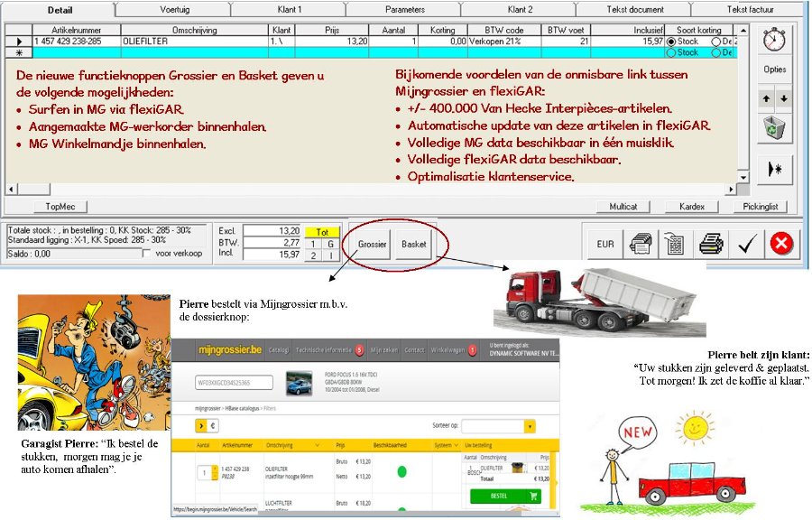Click the mijngrossier.be logo
Viewport: 812px width, 520px height.
coord(229,350)
